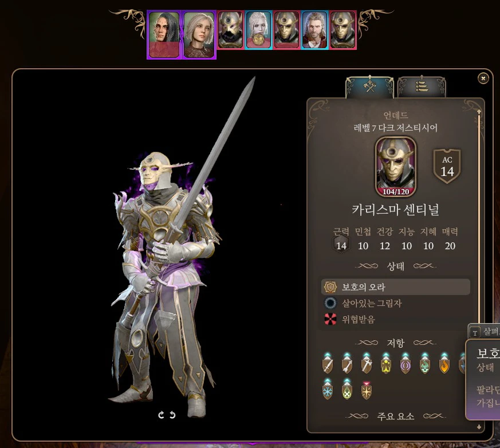Click the scroll-down arrow at the panel bottom
The width and height of the screenshot is (500, 448).
pos(479,427)
